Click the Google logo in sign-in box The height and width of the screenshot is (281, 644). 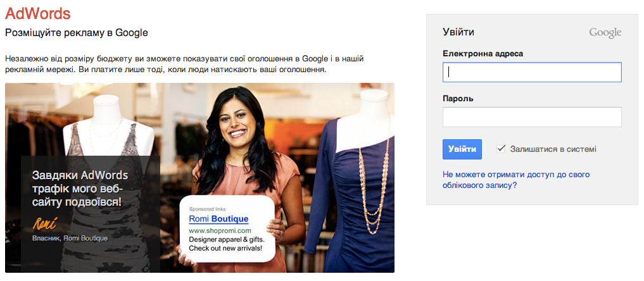[605, 32]
